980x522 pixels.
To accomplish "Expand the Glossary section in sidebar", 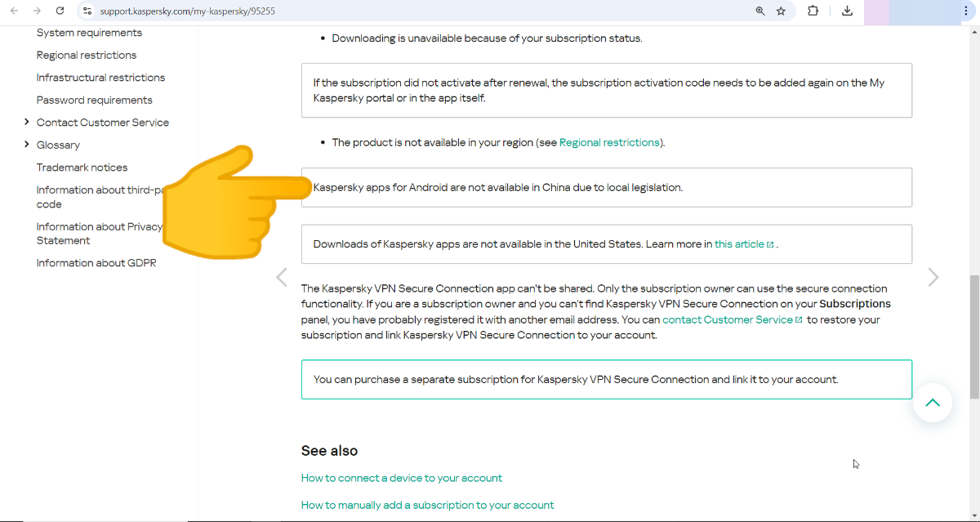I will tap(26, 145).
